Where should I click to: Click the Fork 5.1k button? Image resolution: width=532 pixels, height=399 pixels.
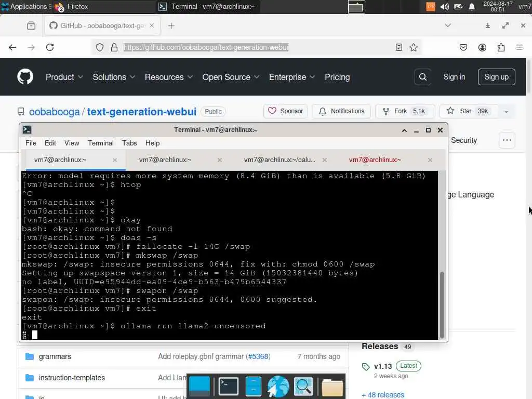pyautogui.click(x=405, y=111)
